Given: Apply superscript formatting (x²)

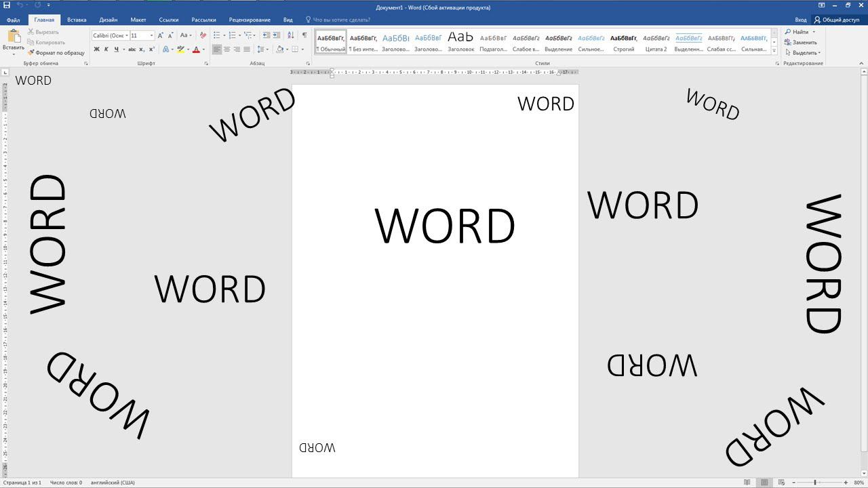Looking at the screenshot, I should [x=151, y=49].
